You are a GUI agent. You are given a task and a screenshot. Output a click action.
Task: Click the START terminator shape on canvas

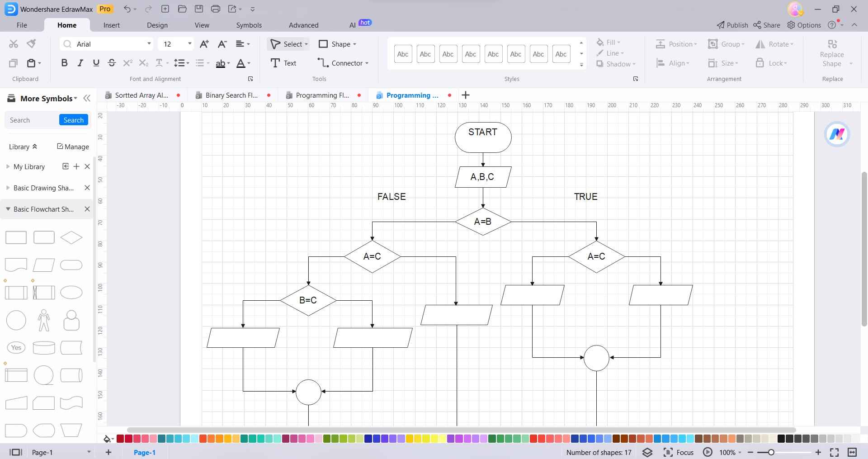coord(483,137)
